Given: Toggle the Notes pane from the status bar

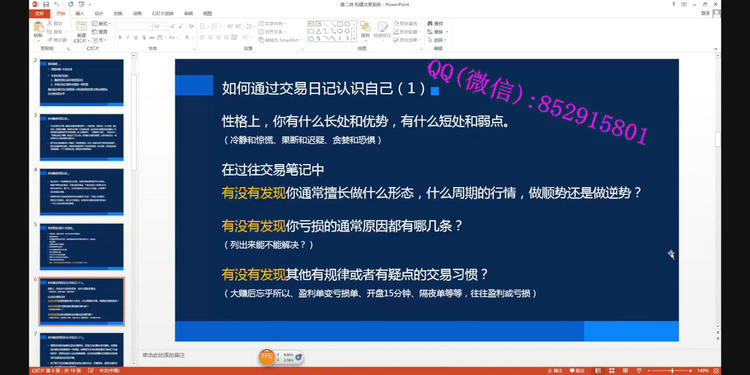Looking at the screenshot, I should pos(555,371).
